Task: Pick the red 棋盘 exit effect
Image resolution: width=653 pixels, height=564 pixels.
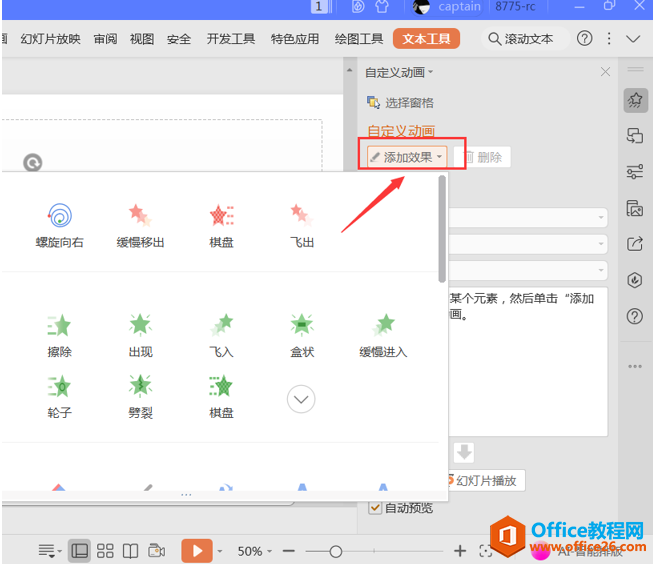Action: 221,225
